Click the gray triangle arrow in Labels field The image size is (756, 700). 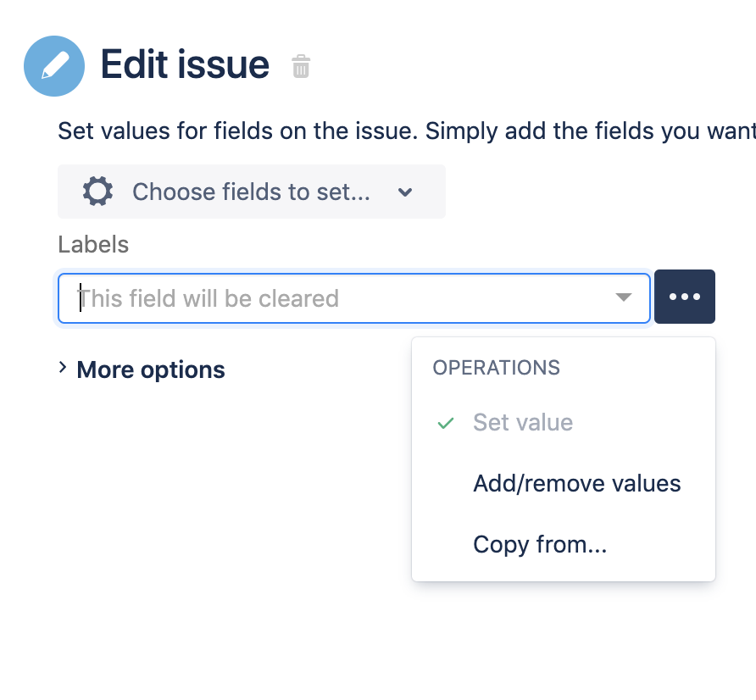click(624, 297)
